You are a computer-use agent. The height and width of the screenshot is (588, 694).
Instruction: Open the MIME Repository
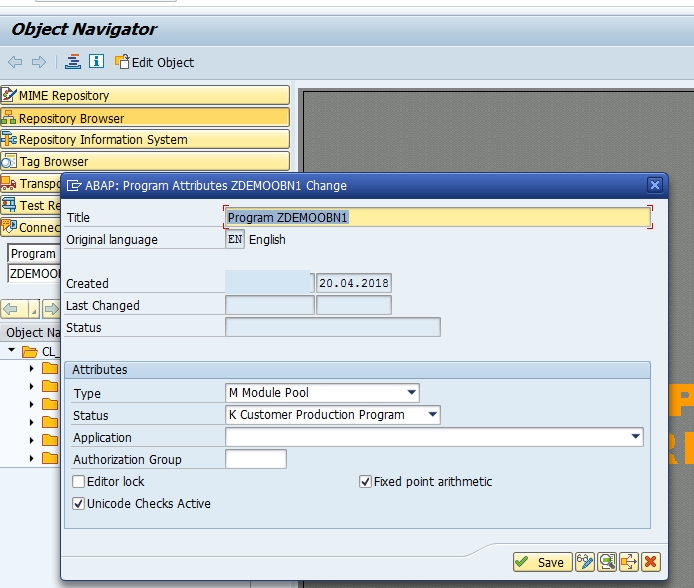tap(145, 95)
